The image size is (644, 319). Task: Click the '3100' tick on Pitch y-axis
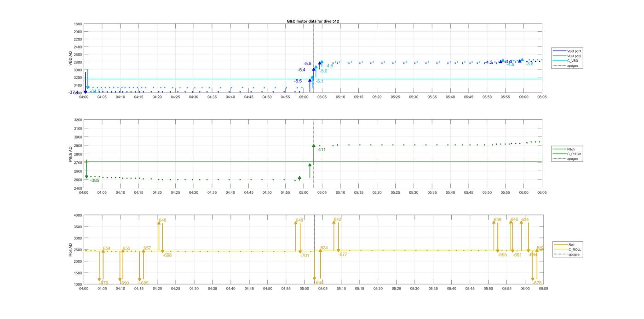tap(78, 128)
